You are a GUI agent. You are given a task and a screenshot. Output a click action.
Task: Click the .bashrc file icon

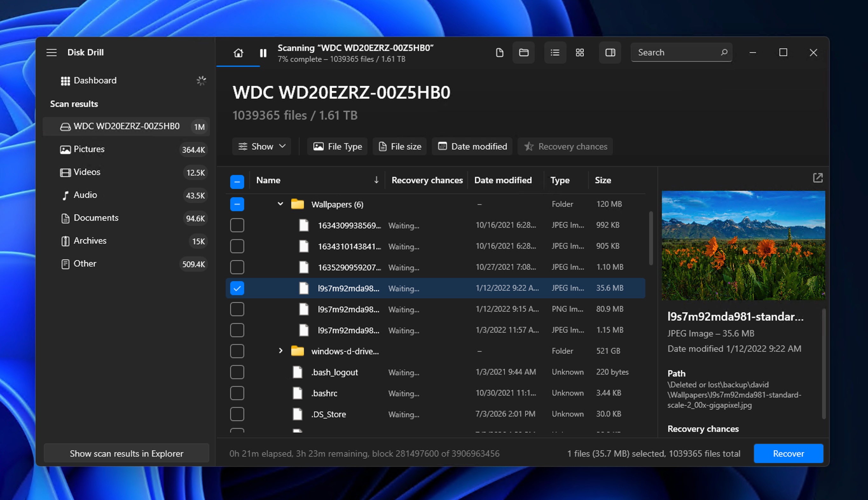point(297,393)
